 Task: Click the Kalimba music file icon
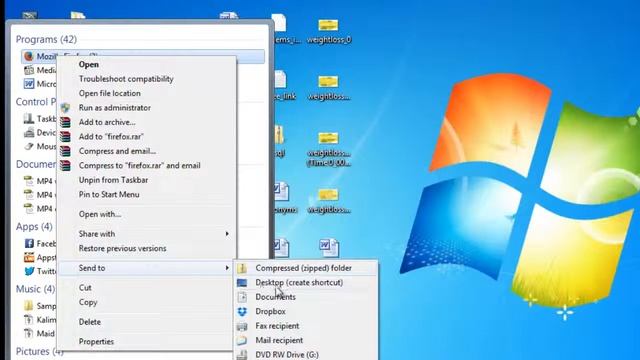click(29, 320)
